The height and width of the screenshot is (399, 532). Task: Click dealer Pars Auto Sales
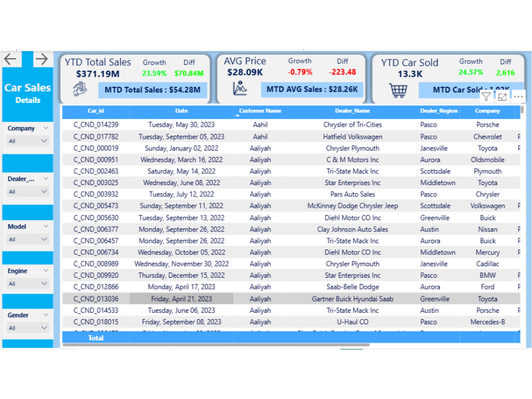coord(353,194)
